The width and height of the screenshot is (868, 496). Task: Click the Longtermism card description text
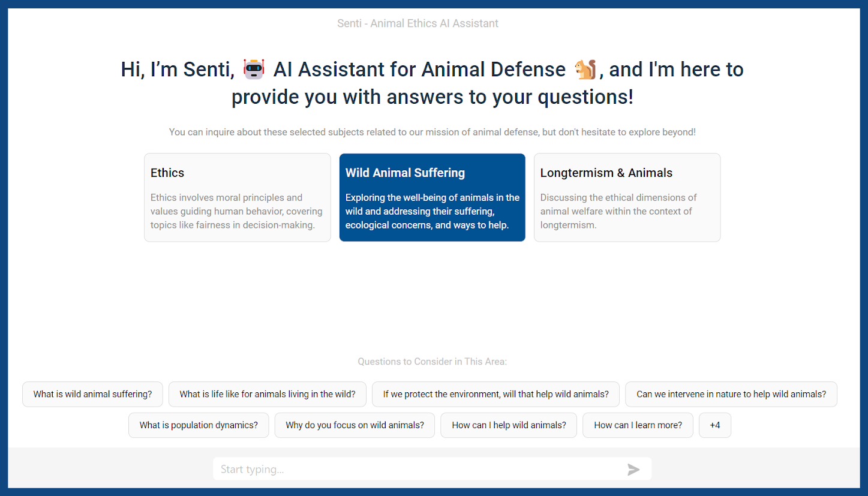coord(618,211)
